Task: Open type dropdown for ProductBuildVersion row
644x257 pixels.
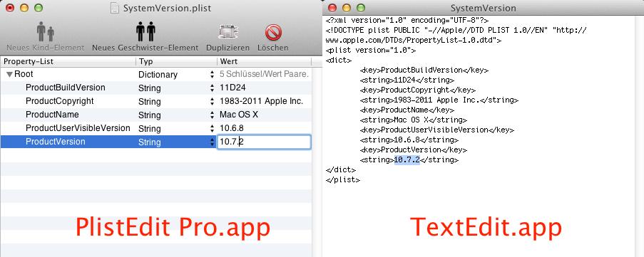Action: click(212, 88)
